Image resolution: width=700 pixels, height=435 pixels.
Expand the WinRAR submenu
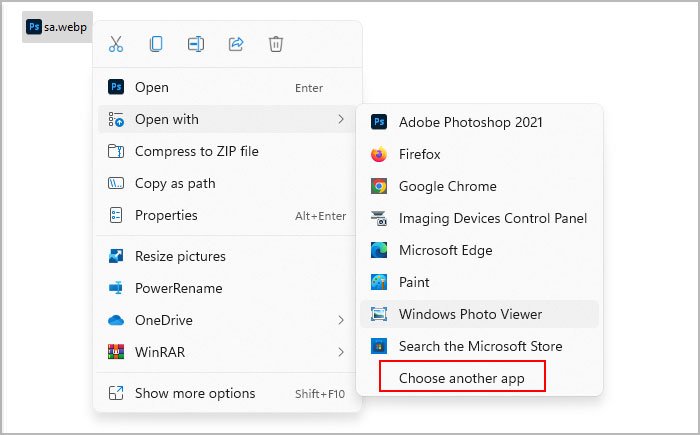coord(341,352)
